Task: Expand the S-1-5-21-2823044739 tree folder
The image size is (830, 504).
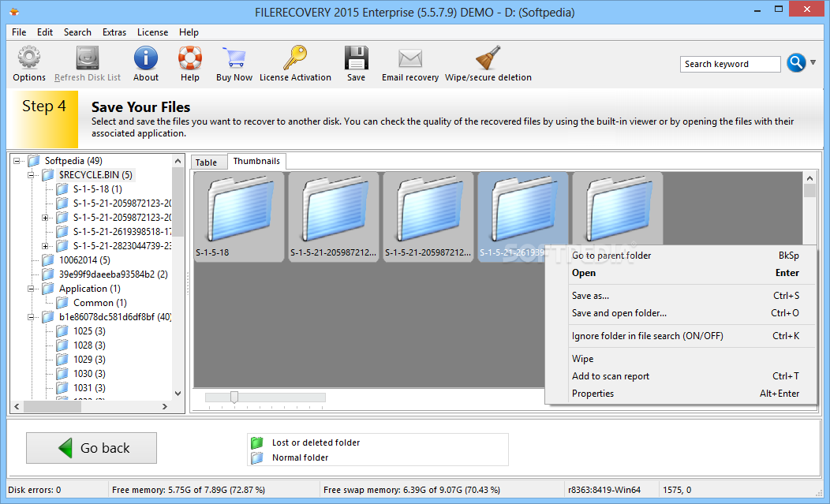Action: (x=46, y=246)
